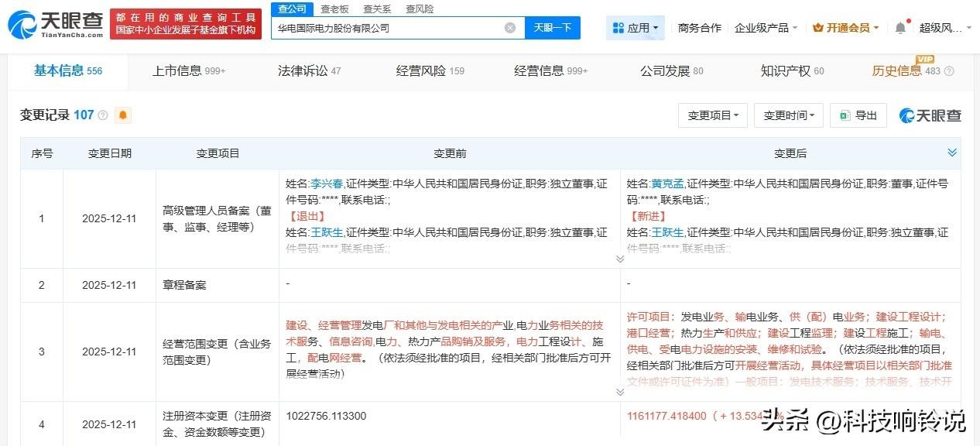Click the orange alert bell beside 变更记录
The width and height of the screenshot is (980, 446).
(123, 115)
